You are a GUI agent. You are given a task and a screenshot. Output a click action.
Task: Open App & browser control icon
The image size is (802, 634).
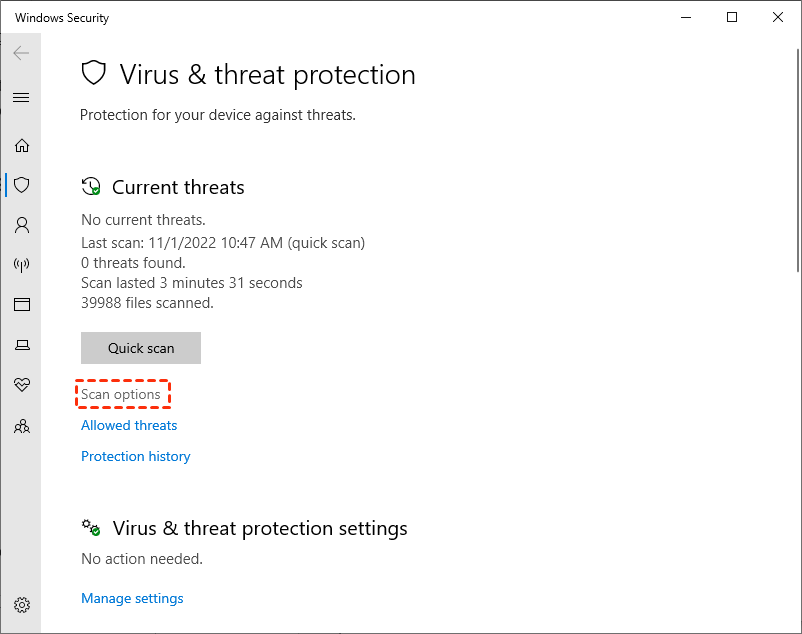point(21,305)
